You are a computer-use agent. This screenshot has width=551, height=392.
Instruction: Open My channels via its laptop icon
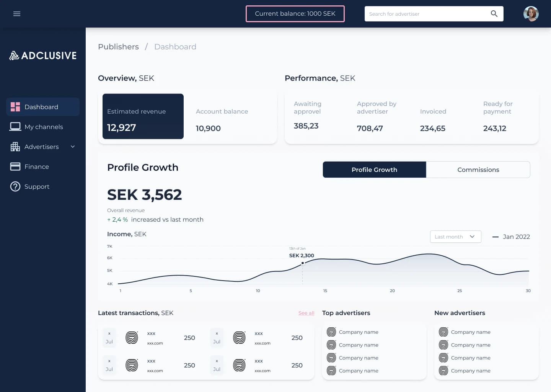15,127
